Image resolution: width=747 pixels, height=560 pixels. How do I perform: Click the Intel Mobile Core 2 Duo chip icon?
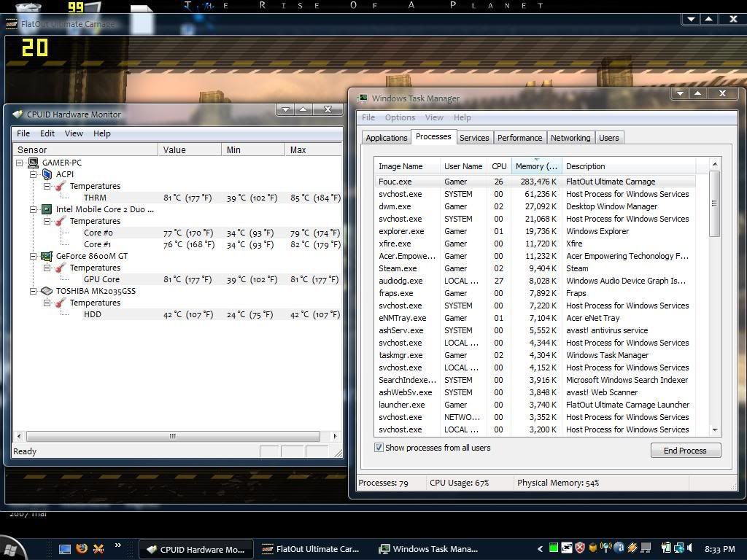(47, 209)
